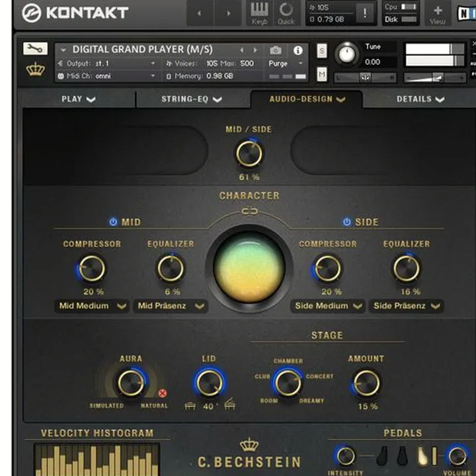Click the Mid Compressor knob
The width and height of the screenshot is (476, 476).
pos(92,268)
